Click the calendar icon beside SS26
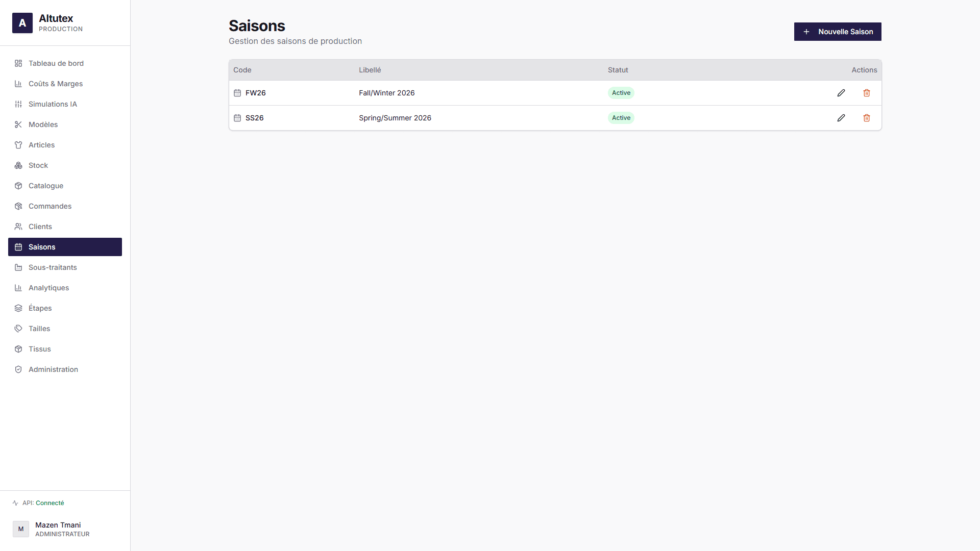Viewport: 980px width, 551px height. tap(237, 118)
